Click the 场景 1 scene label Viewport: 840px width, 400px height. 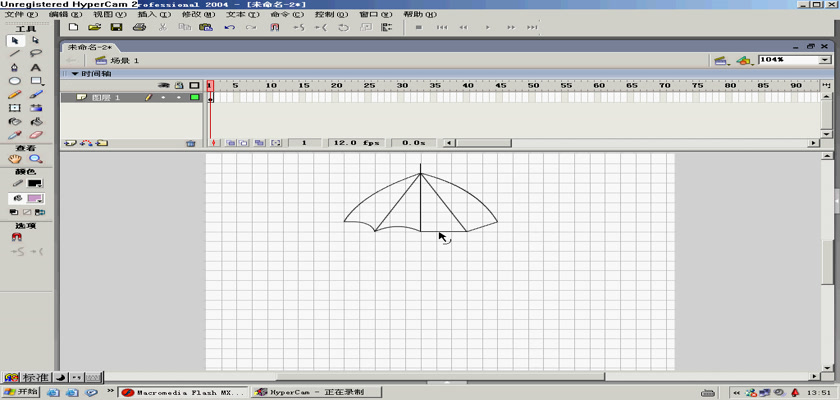click(x=124, y=61)
